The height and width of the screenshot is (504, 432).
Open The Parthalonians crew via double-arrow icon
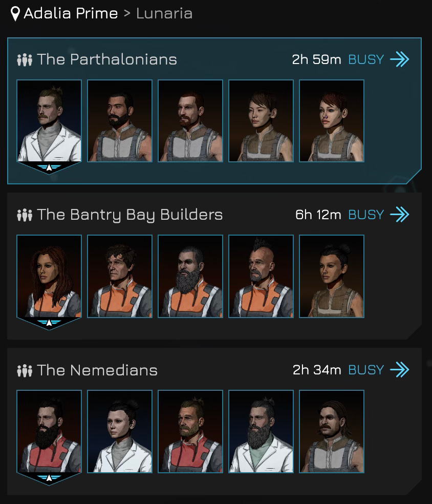(x=399, y=59)
